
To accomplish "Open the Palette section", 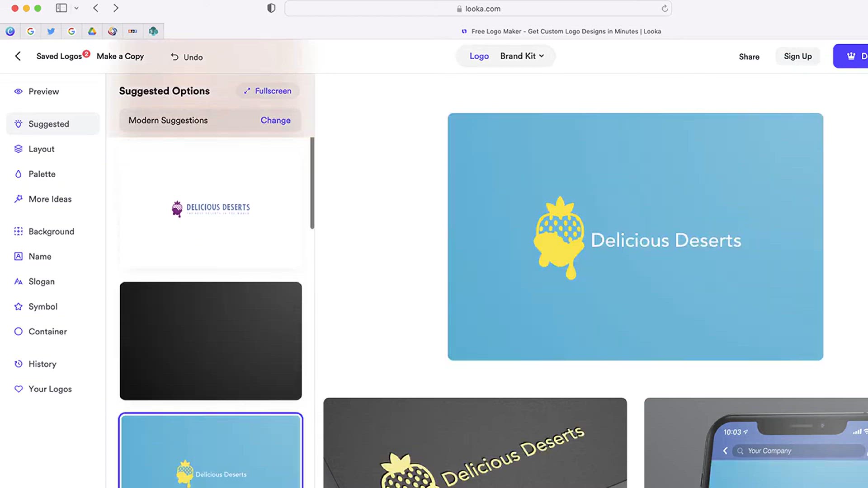I will point(53,174).
